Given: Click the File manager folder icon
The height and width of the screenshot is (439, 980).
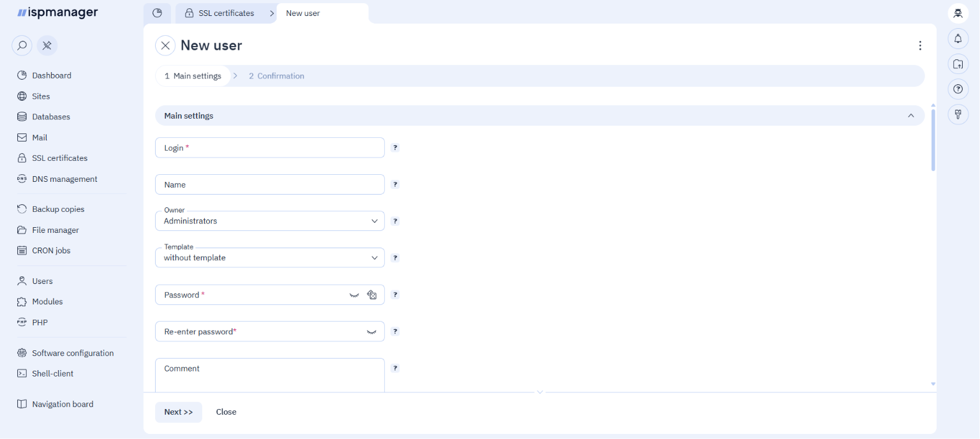Looking at the screenshot, I should 22,230.
